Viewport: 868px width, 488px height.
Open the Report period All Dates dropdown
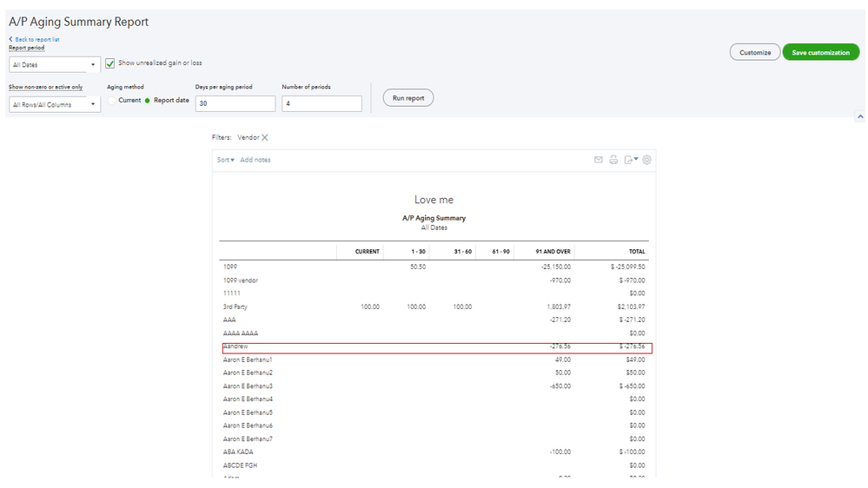coord(55,64)
